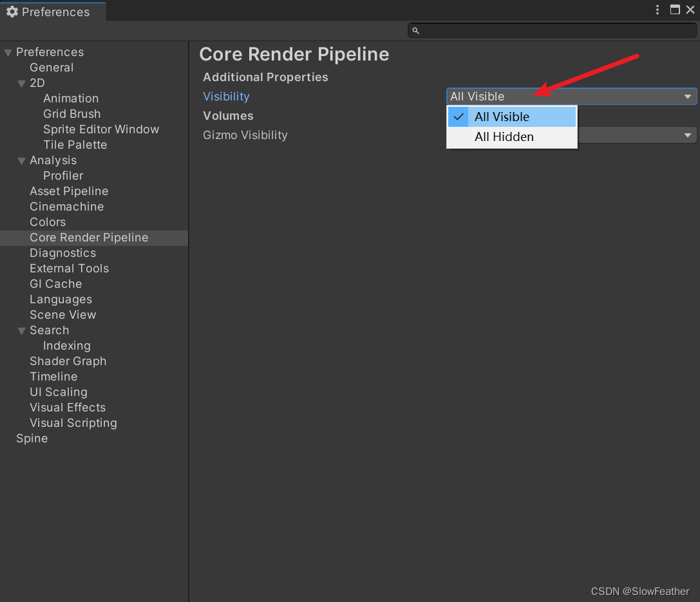Click the Additional Properties heading
The image size is (700, 602).
pos(265,77)
